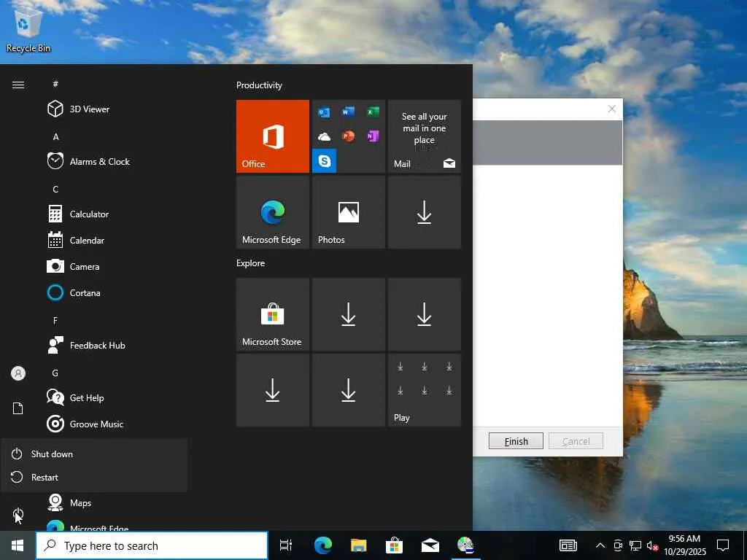The width and height of the screenshot is (747, 560).
Task: Open the OneNote icon in tile folder
Action: 373,136
